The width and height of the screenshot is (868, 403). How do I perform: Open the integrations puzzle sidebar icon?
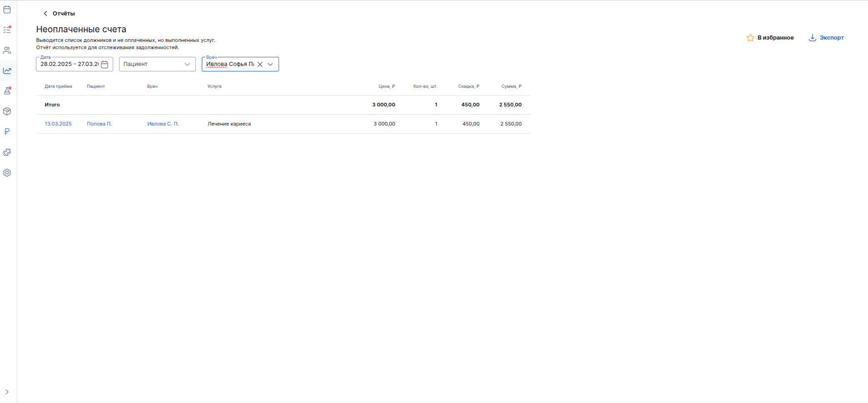[x=7, y=152]
